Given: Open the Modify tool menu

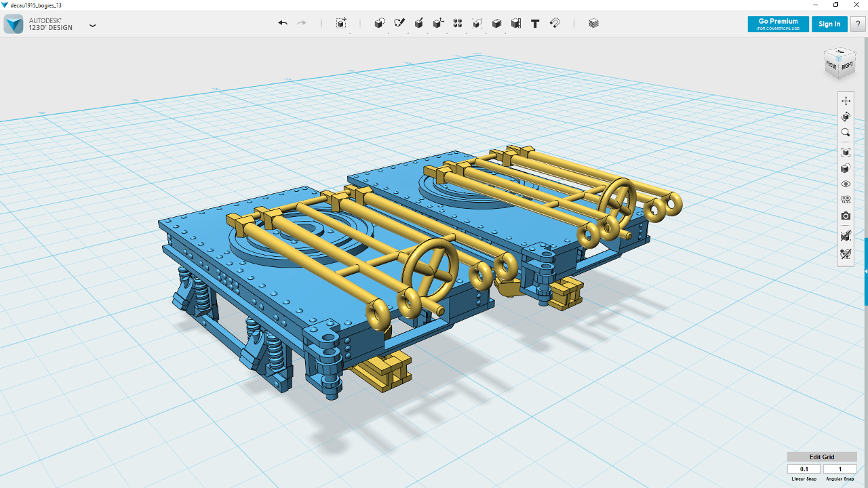Looking at the screenshot, I should pos(439,23).
